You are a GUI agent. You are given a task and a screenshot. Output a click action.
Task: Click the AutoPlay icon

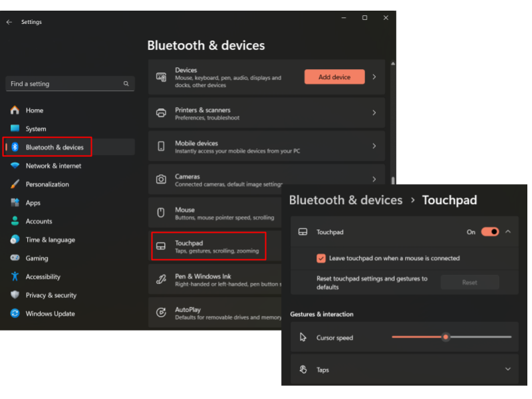tap(161, 313)
